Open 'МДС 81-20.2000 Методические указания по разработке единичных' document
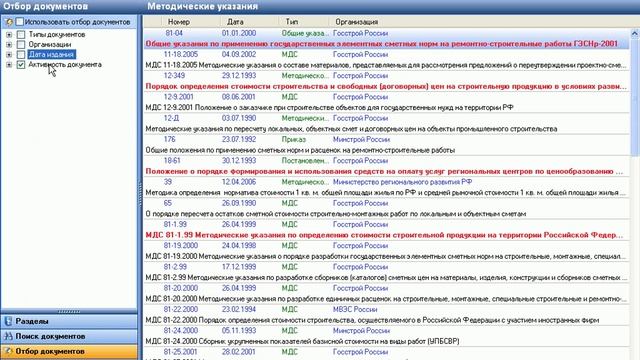Screen dimensions: 640x360 click(x=386, y=298)
